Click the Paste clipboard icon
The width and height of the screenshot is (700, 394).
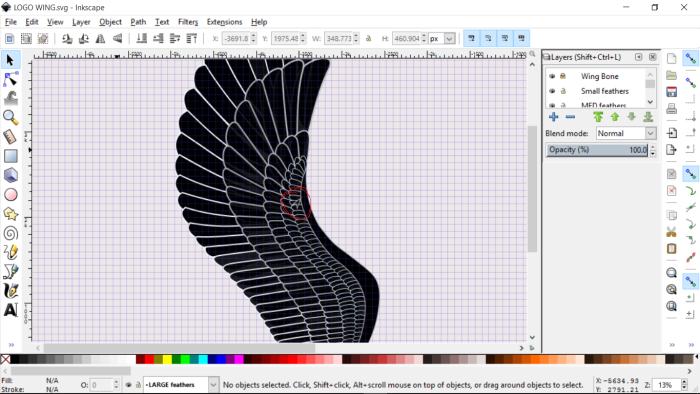[671, 249]
